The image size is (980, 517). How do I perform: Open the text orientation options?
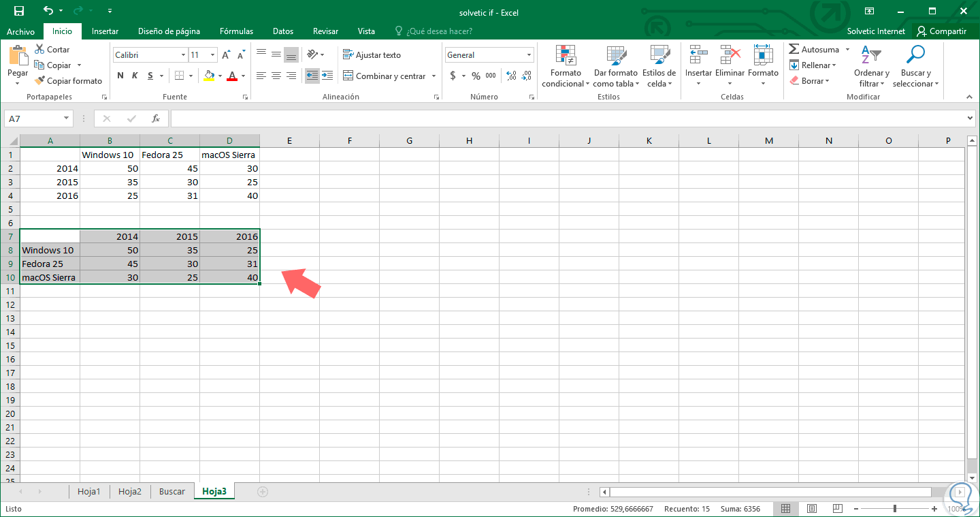312,54
